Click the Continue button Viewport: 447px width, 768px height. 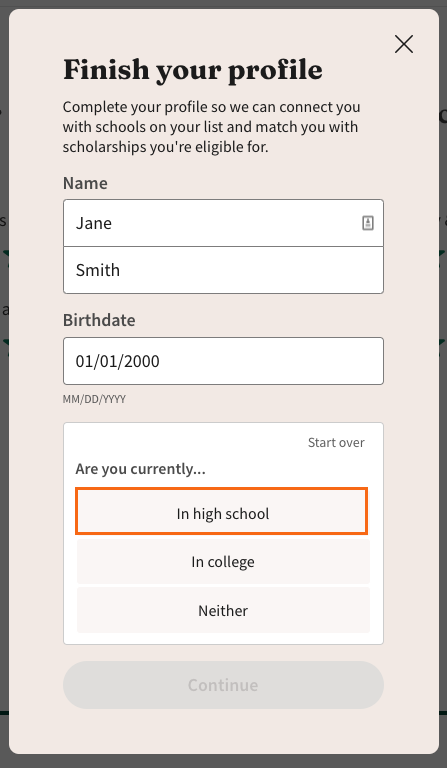223,685
